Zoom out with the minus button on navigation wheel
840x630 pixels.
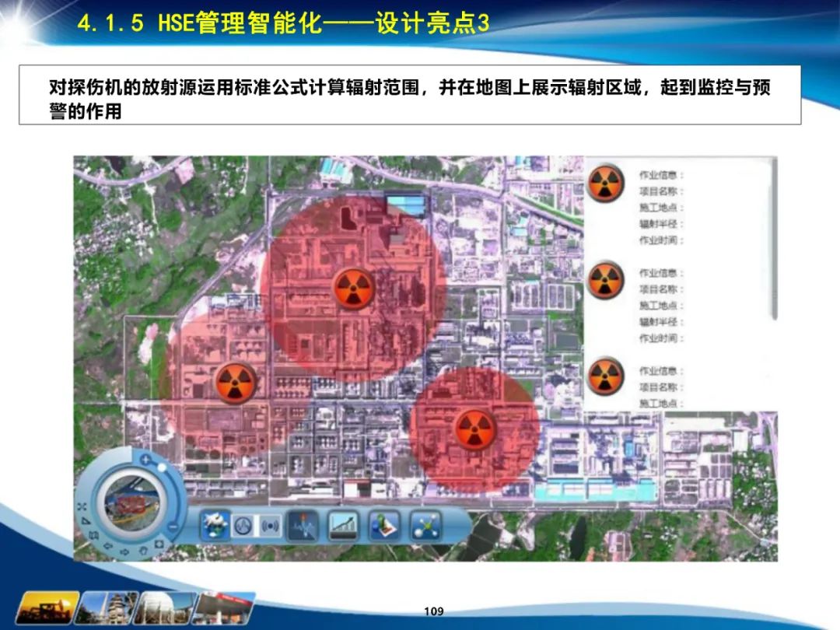[x=173, y=527]
